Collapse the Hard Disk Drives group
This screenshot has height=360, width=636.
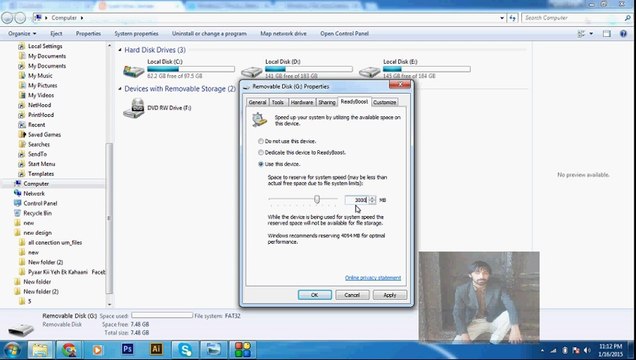click(x=120, y=50)
